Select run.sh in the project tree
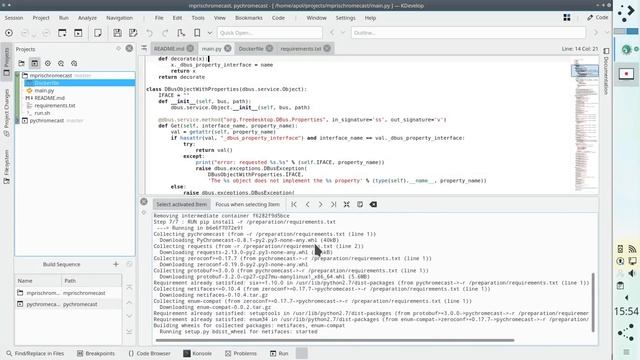The width and height of the screenshot is (640, 360). coord(42,113)
